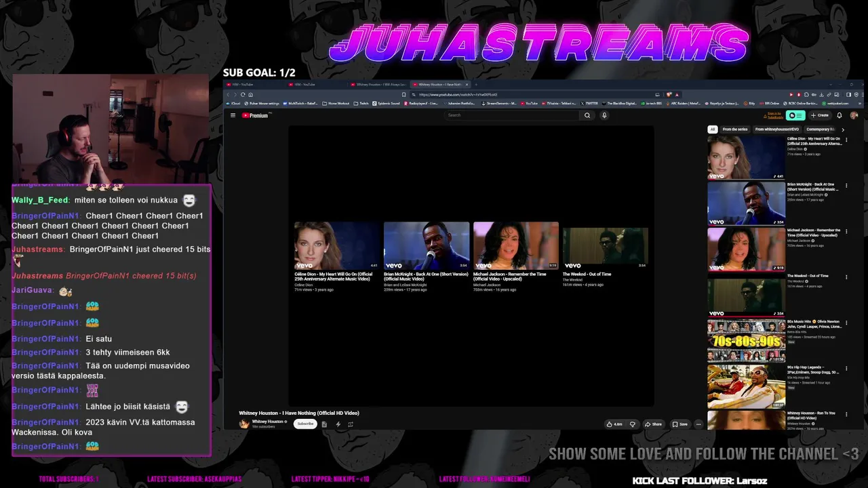Reload the page with the browser refresh icon
868x488 pixels.
tap(243, 94)
